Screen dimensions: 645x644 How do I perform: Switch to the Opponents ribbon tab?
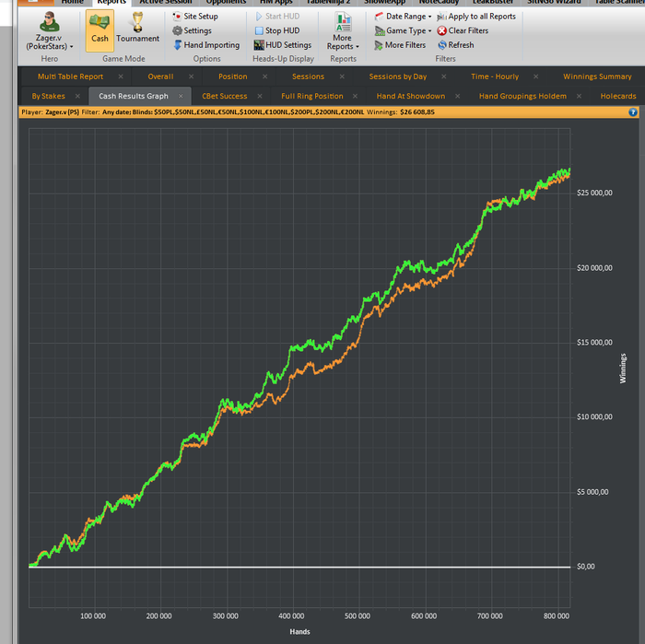(226, 2)
